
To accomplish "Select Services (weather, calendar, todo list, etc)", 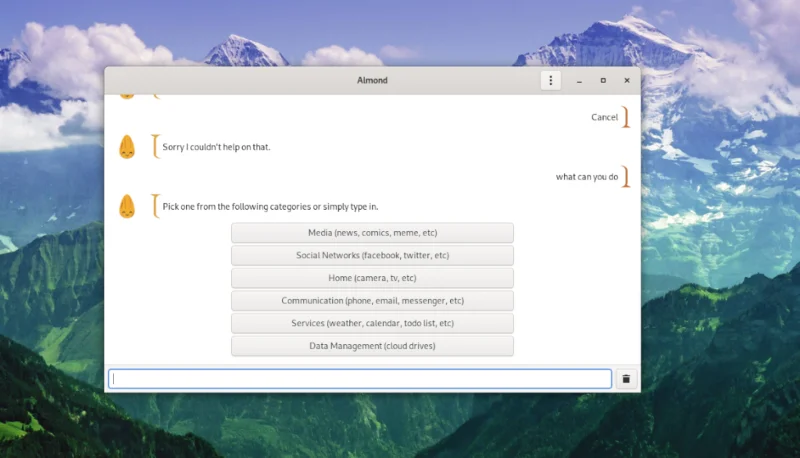I will tap(372, 323).
